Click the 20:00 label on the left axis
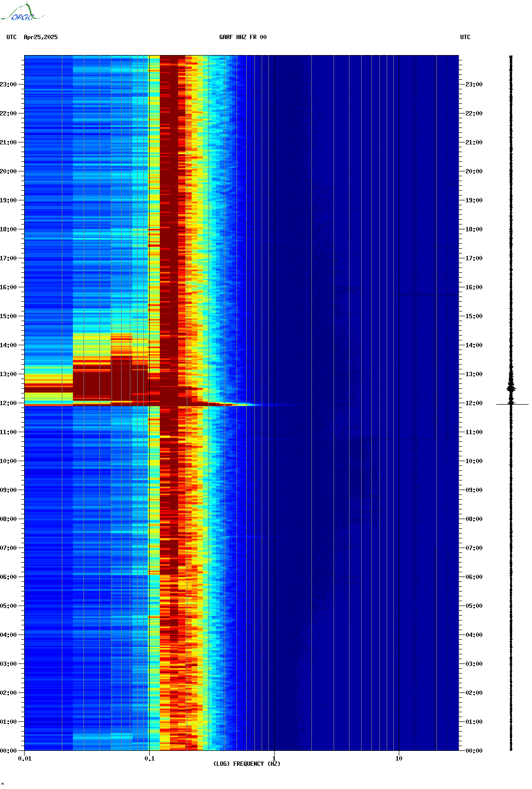 click(8, 171)
